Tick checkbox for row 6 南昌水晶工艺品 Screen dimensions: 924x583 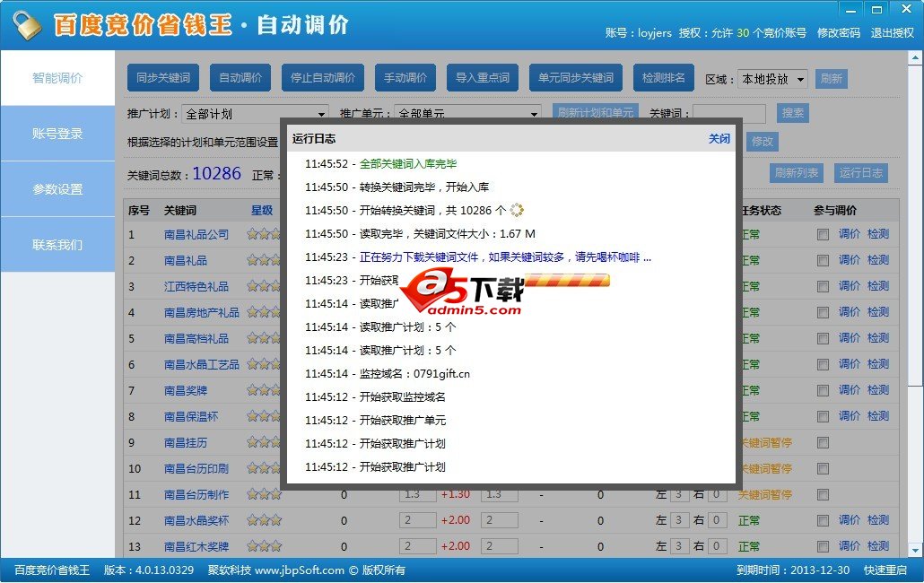pyautogui.click(x=823, y=364)
